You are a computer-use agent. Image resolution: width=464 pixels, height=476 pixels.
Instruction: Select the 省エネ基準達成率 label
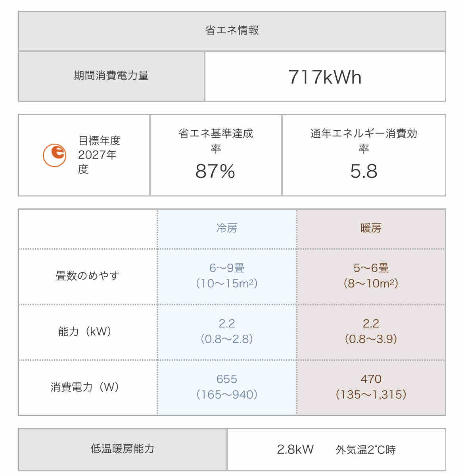coord(216,141)
